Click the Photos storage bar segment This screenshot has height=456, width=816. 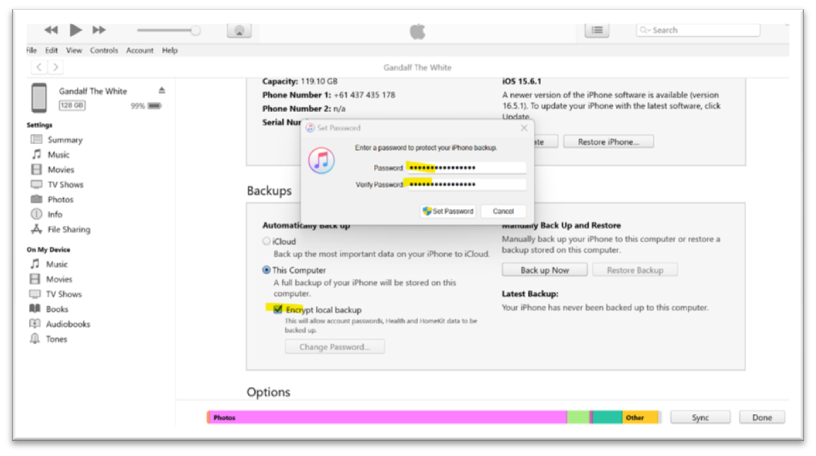pos(387,417)
